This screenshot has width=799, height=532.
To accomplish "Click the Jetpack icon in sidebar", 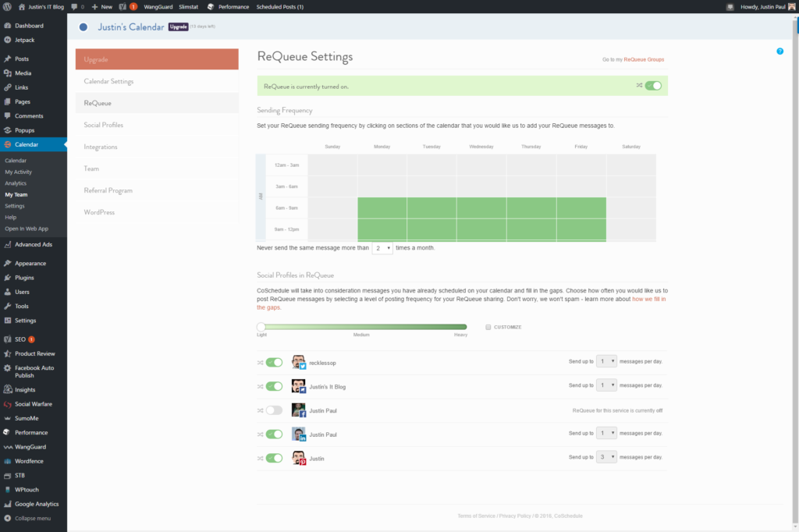I will pyautogui.click(x=8, y=40).
